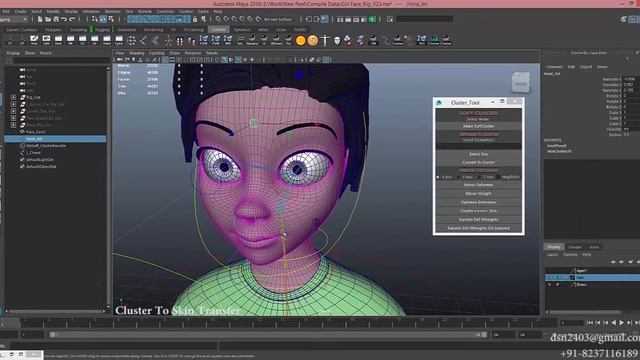Open the Create menu in main menu bar
Image resolution: width=640 pixels, height=360 pixels.
(20, 11)
